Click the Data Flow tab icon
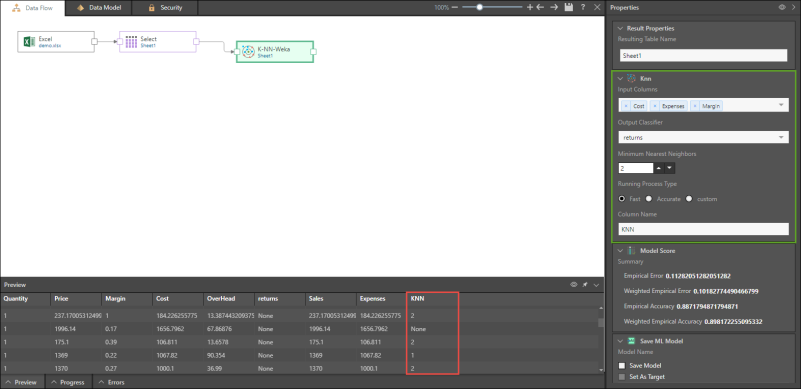The image size is (801, 389). [x=16, y=8]
